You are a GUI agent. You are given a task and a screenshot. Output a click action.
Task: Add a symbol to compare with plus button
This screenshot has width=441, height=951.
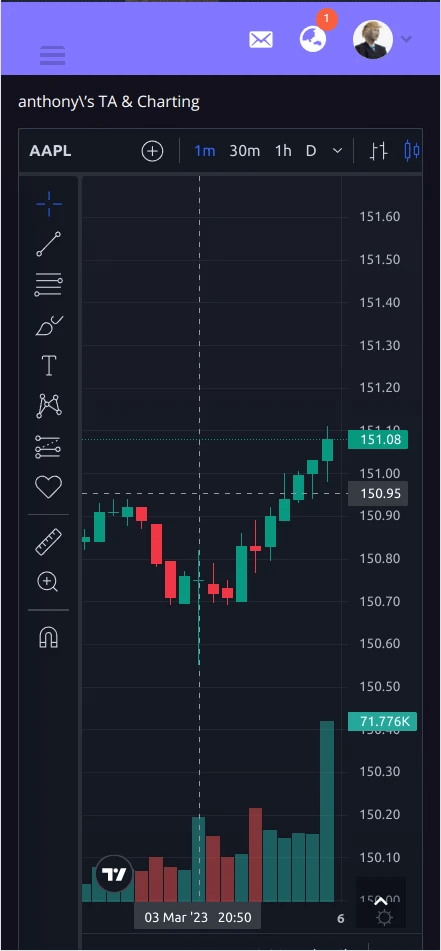click(152, 151)
